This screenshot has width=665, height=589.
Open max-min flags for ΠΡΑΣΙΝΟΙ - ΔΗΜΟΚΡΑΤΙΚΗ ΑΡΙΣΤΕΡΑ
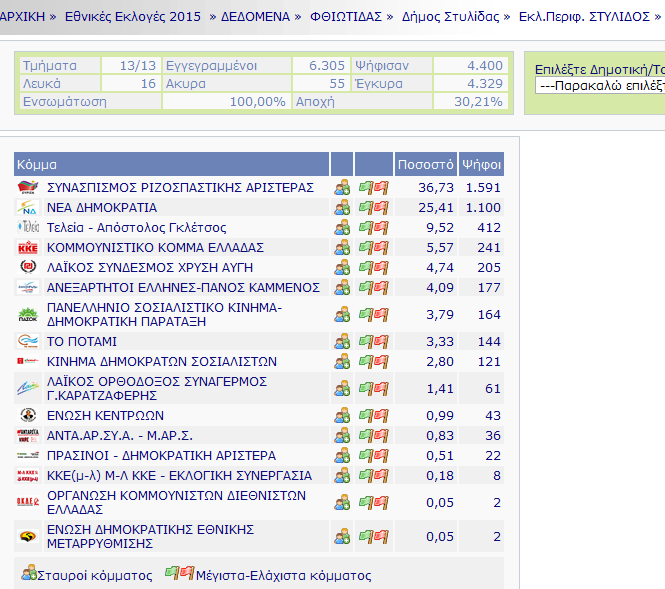(x=373, y=455)
